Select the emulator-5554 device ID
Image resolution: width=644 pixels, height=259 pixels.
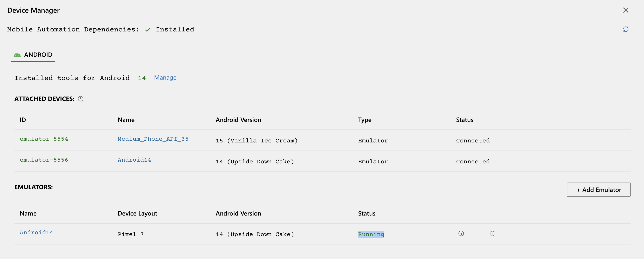[44, 139]
